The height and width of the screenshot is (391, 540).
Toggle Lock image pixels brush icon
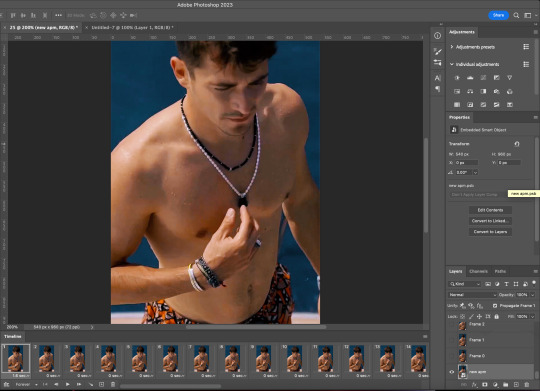pyautogui.click(x=471, y=316)
